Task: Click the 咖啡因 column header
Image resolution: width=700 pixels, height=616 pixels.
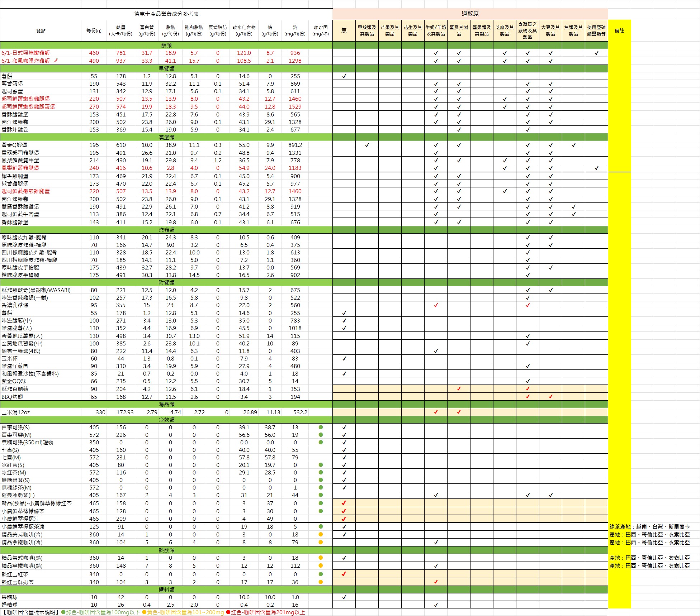Action: [321, 30]
